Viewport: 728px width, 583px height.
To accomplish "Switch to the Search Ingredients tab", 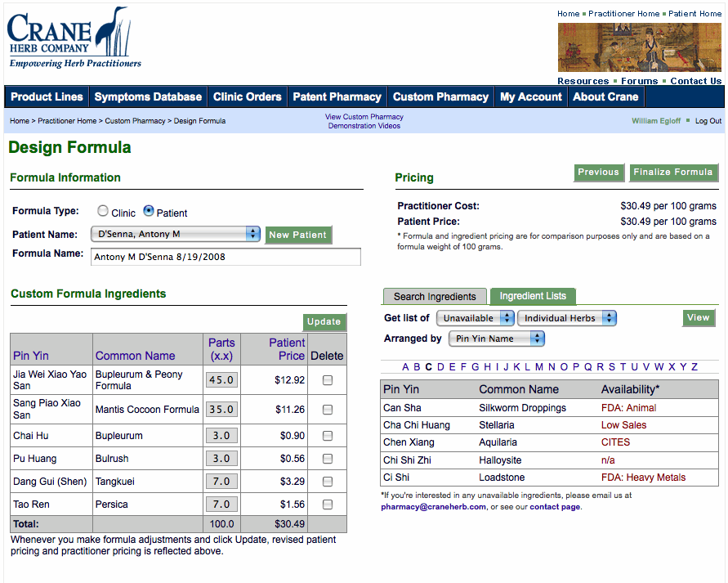I will click(x=435, y=297).
